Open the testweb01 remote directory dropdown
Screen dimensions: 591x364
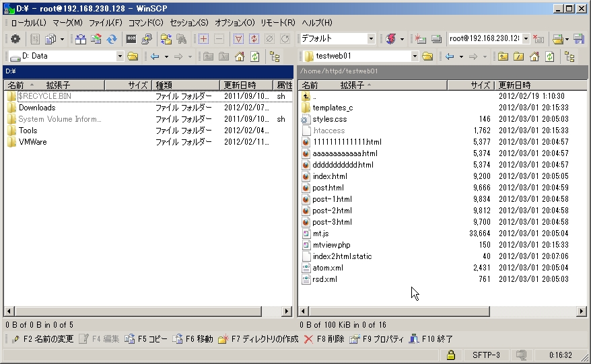(x=415, y=56)
